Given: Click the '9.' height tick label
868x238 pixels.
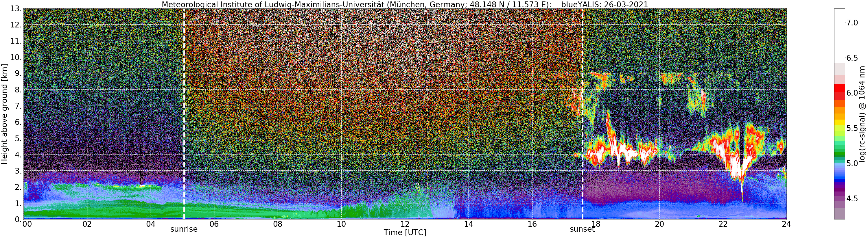Looking at the screenshot, I should click(x=18, y=73).
